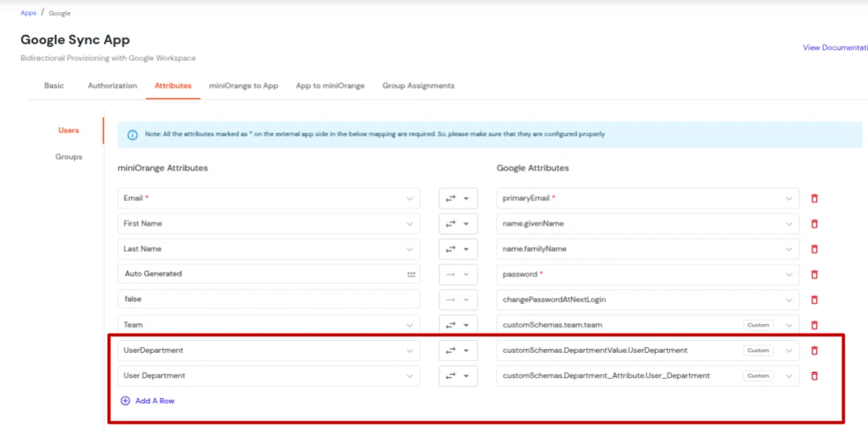868x431 pixels.
Task: Open the miniOrange to App tab
Action: (x=244, y=86)
